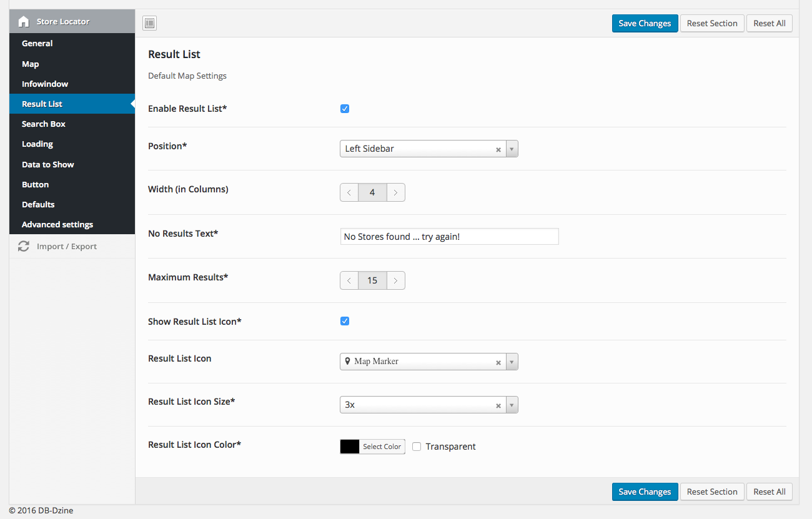Click the Import / Export refresh icon
Image resolution: width=812 pixels, height=519 pixels.
tap(24, 247)
